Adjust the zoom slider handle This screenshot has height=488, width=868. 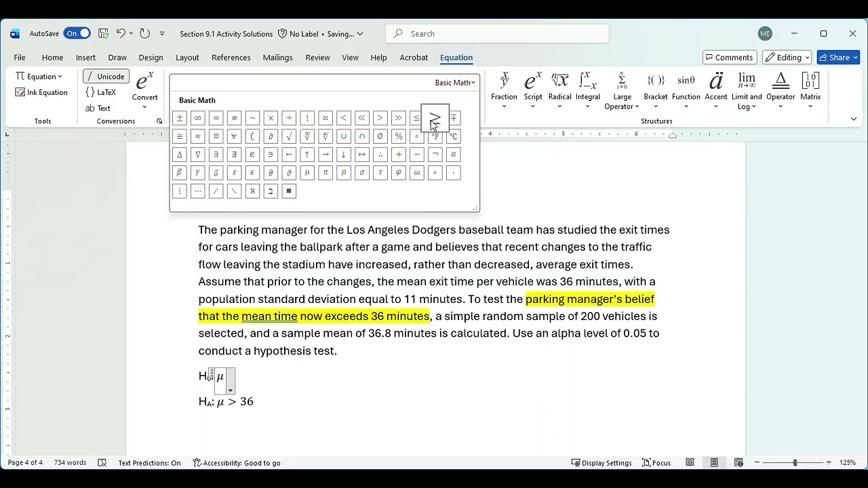point(795,463)
